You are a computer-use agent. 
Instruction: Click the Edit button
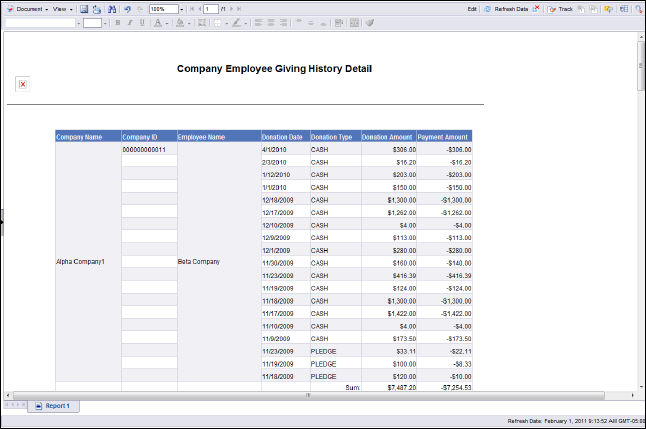(472, 8)
